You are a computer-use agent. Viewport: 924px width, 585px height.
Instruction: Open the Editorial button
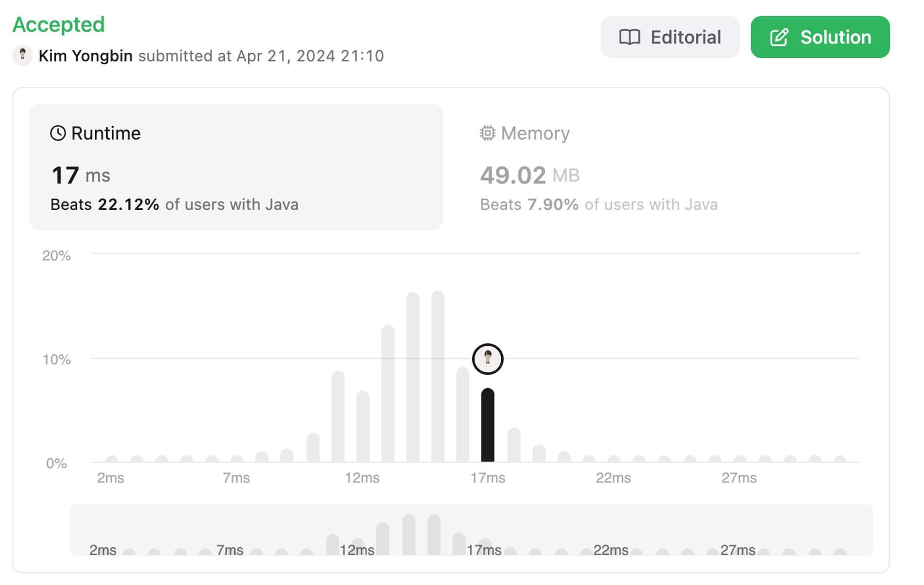click(x=670, y=37)
